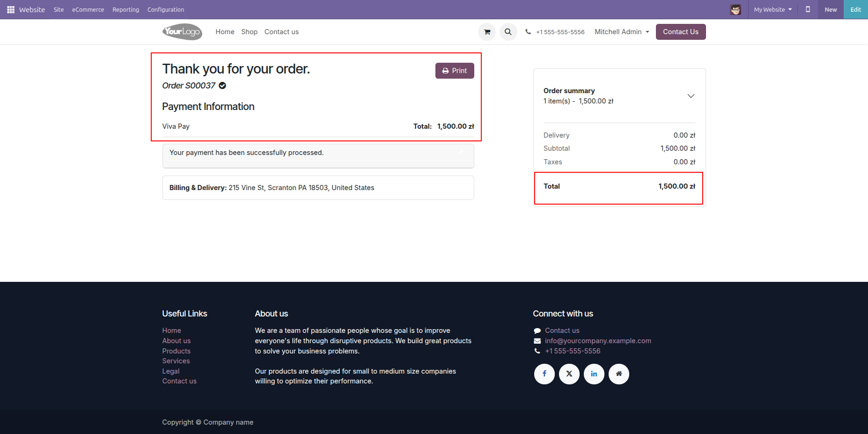This screenshot has width=868, height=434.
Task: Click the home circle icon in footer
Action: pyautogui.click(x=619, y=374)
